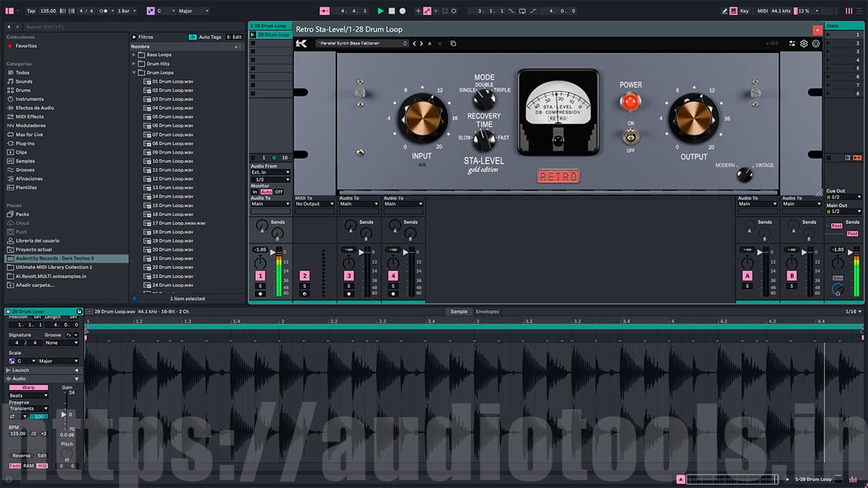Screen dimensions: 868x488
Task: Open plugin settings gear icon
Action: coord(804,43)
